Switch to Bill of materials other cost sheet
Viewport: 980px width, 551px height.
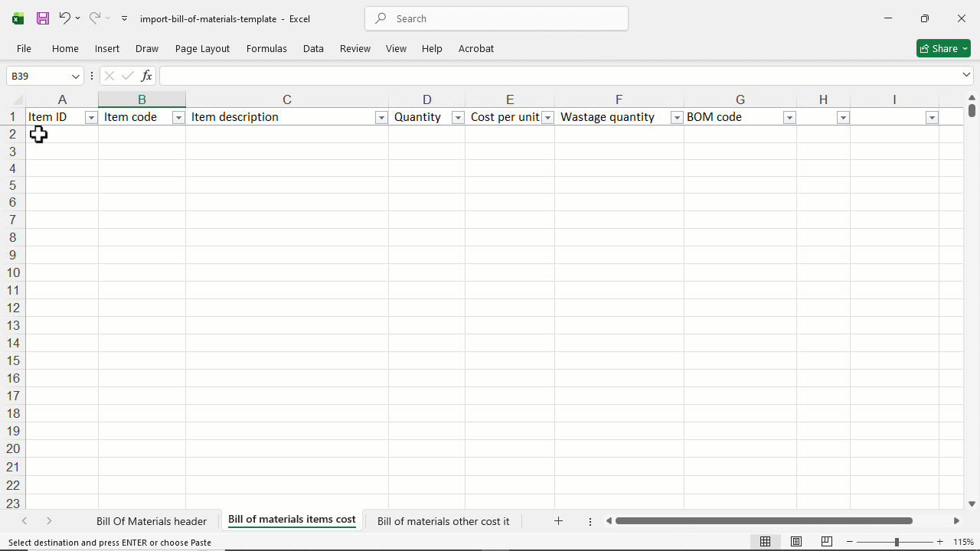tap(443, 521)
